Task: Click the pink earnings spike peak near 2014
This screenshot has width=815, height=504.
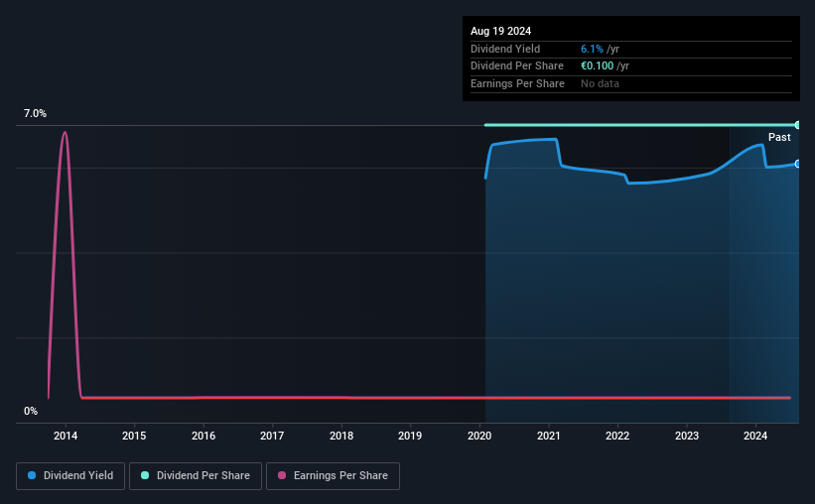Action: click(x=65, y=133)
